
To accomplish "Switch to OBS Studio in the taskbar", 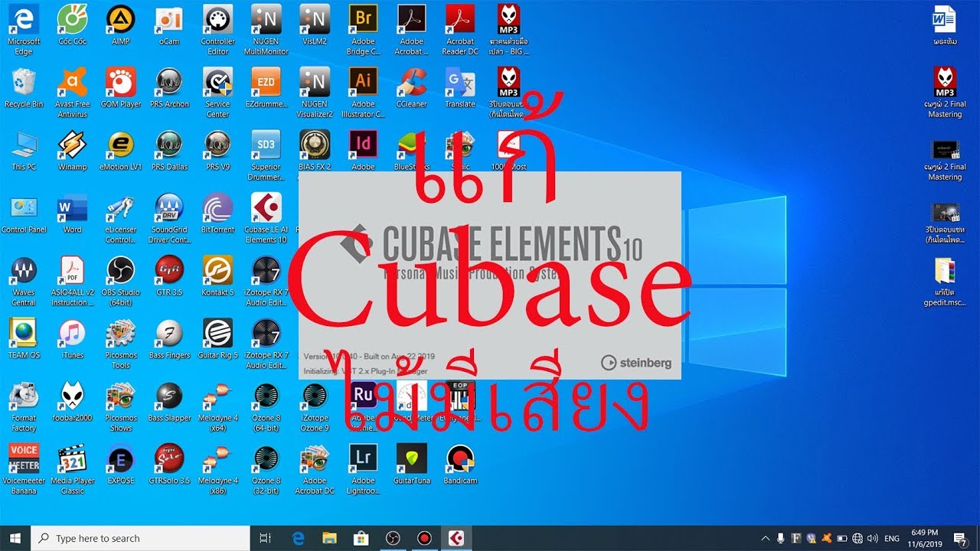I will click(x=393, y=538).
